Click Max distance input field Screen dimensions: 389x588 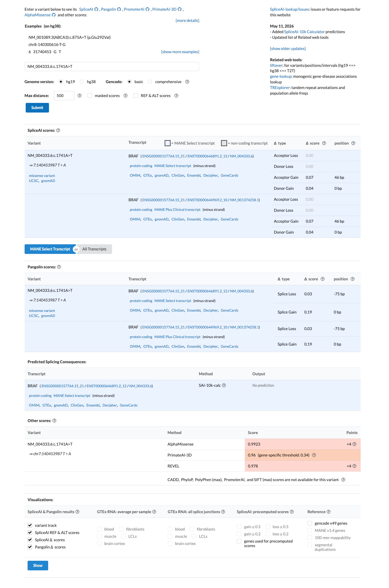(64, 96)
